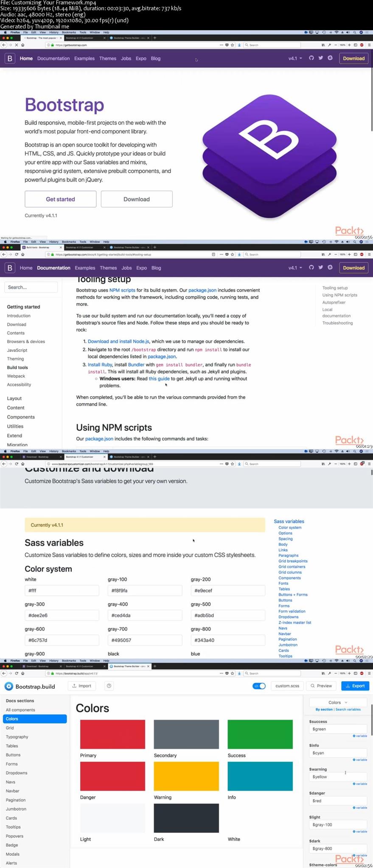Open Twitter icon on Build tools docs navbar
The width and height of the screenshot is (373, 868).
tap(321, 267)
